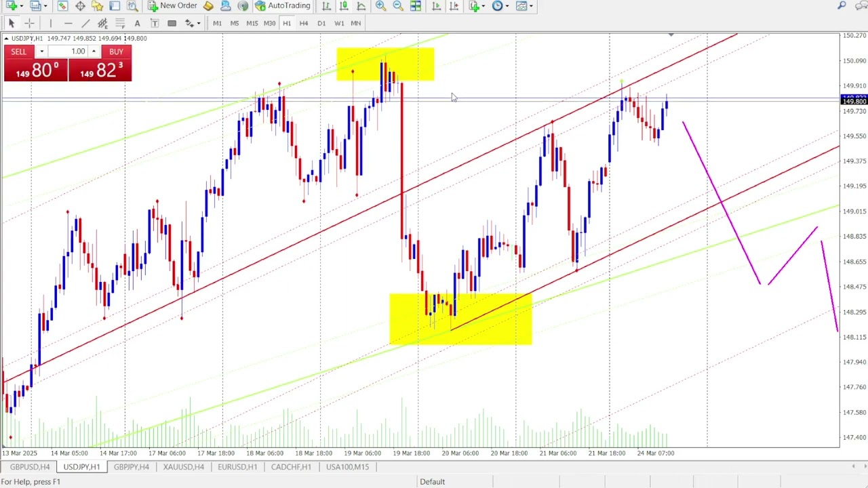Open the chart templates icon
The width and height of the screenshot is (868, 488).
click(521, 5)
